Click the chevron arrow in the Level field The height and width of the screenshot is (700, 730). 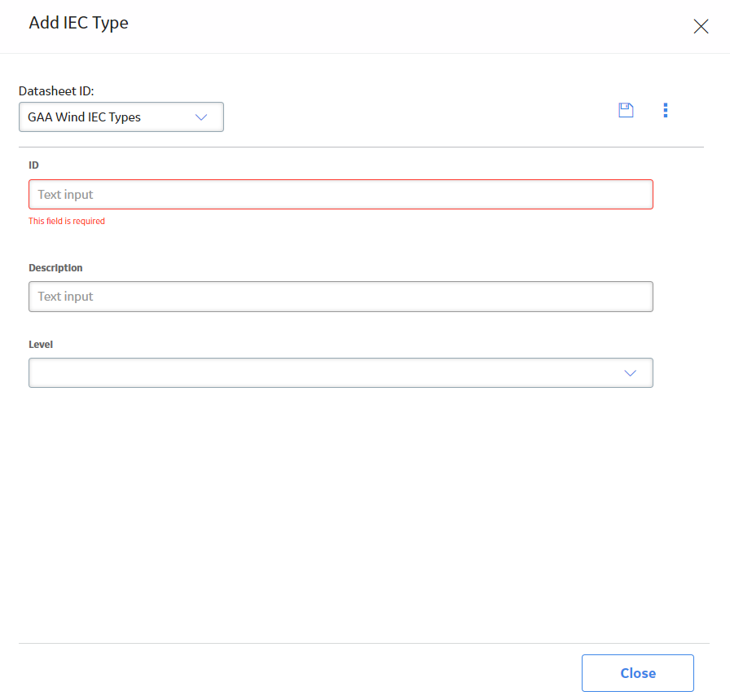630,373
